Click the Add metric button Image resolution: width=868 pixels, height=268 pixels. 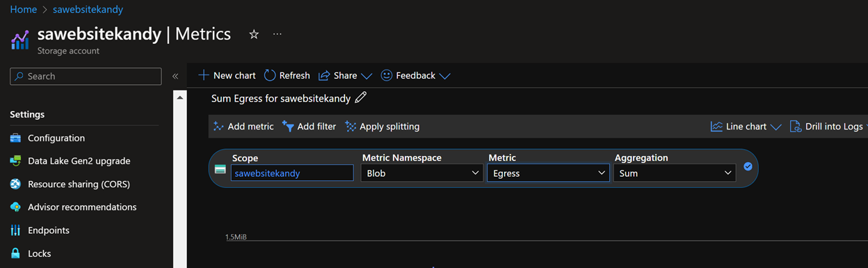[x=243, y=126]
